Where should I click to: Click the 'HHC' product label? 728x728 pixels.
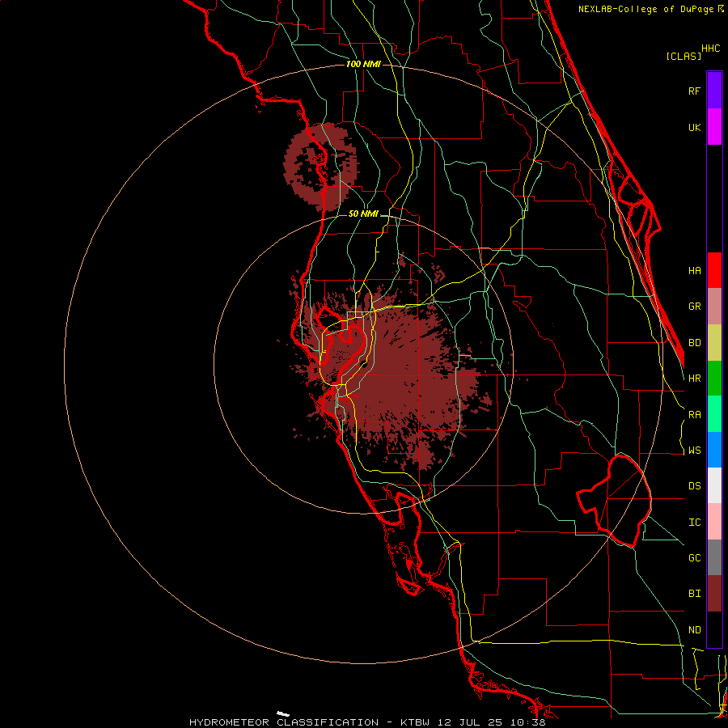[x=711, y=49]
